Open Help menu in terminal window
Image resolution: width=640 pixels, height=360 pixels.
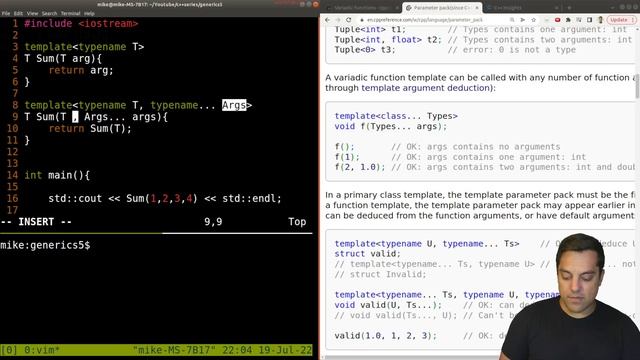coord(89,13)
